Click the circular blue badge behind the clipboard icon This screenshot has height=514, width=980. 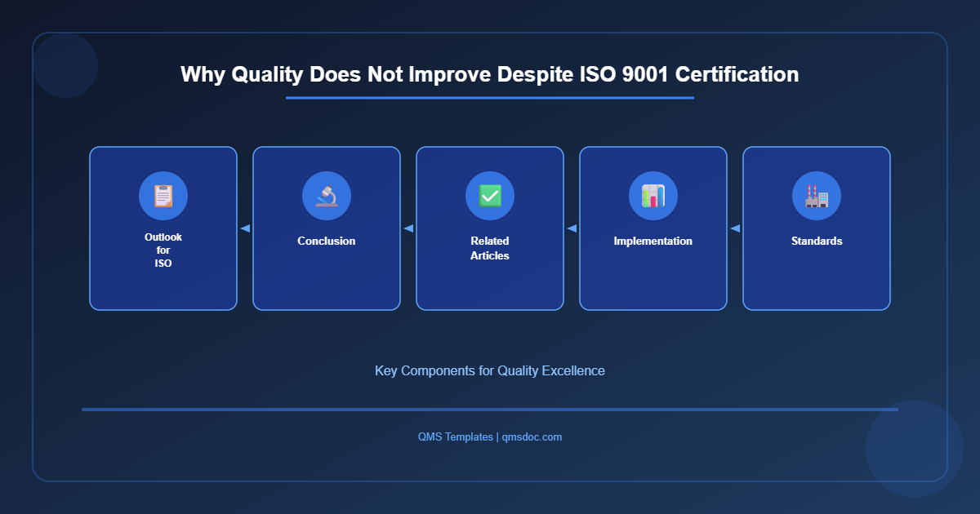(163, 196)
